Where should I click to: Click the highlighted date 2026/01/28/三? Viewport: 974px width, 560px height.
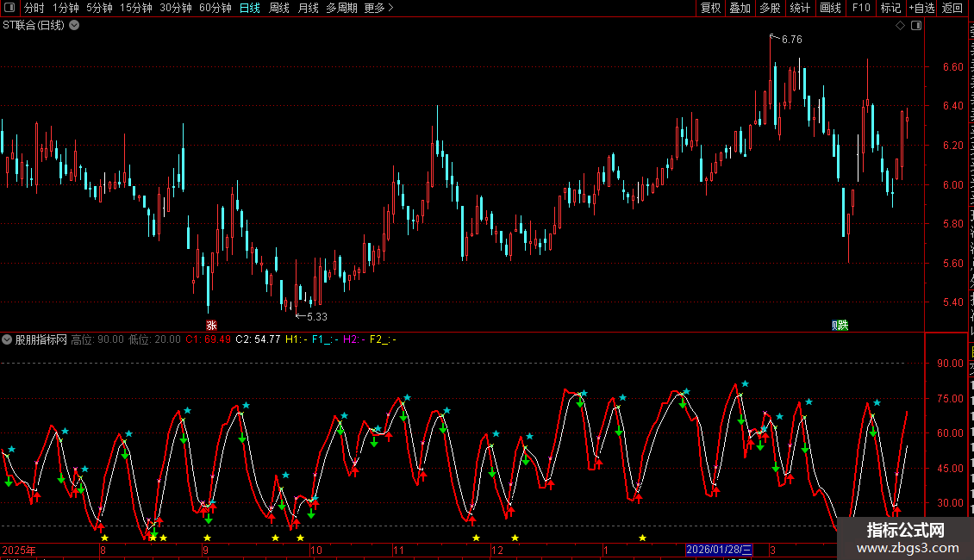(x=719, y=550)
